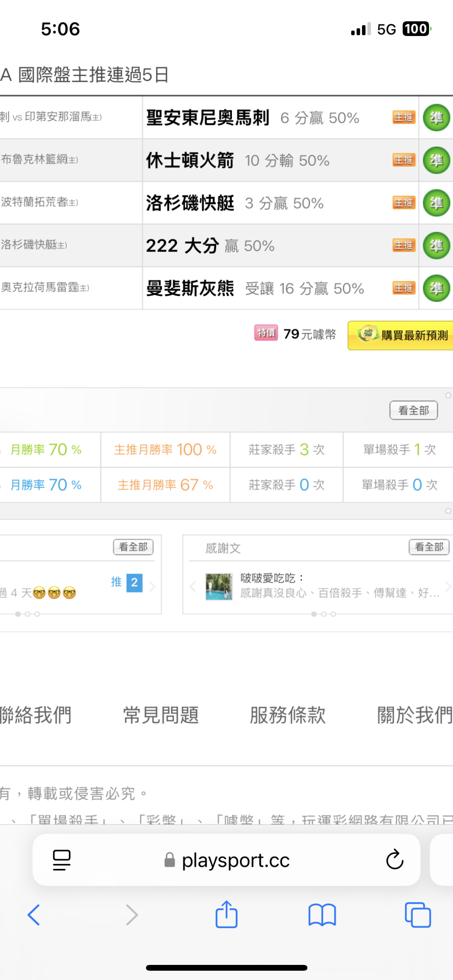Go to previous 感謝文 with left chevron

(193, 586)
